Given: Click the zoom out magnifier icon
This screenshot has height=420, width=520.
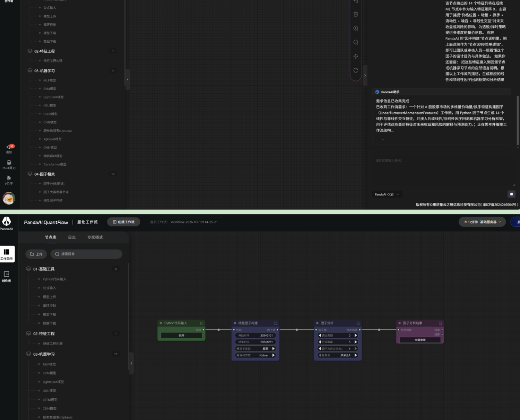Looking at the screenshot, I should [355, 42].
